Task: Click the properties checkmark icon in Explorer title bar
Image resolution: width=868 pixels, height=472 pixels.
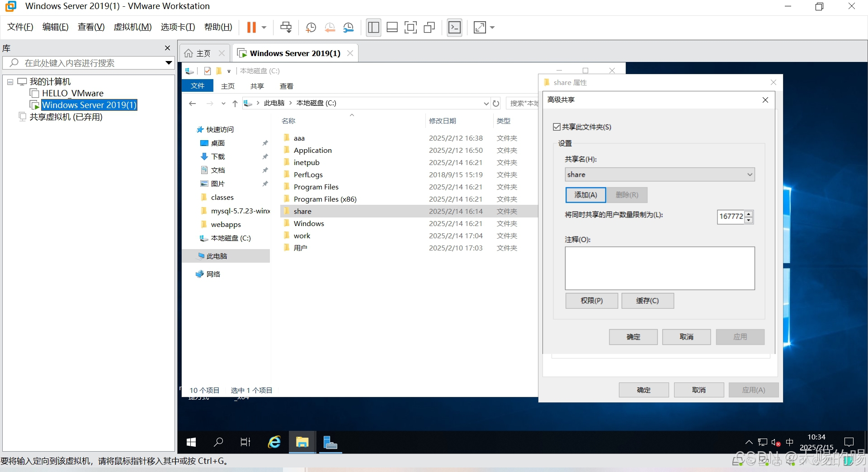Action: (x=208, y=71)
